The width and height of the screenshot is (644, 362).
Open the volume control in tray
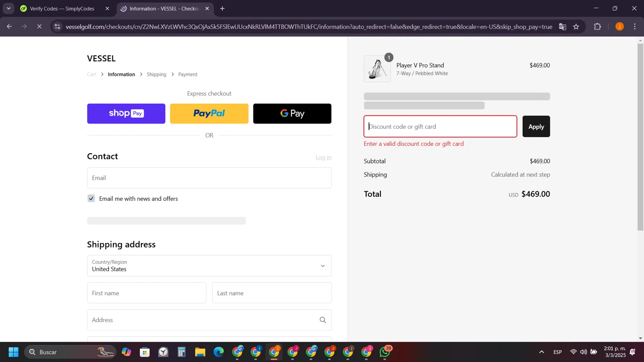[583, 352]
